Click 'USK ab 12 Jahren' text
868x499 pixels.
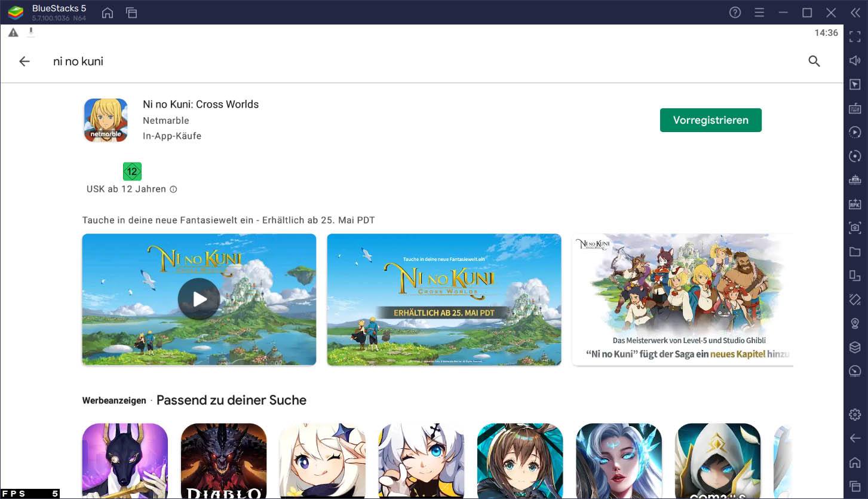[x=126, y=189]
